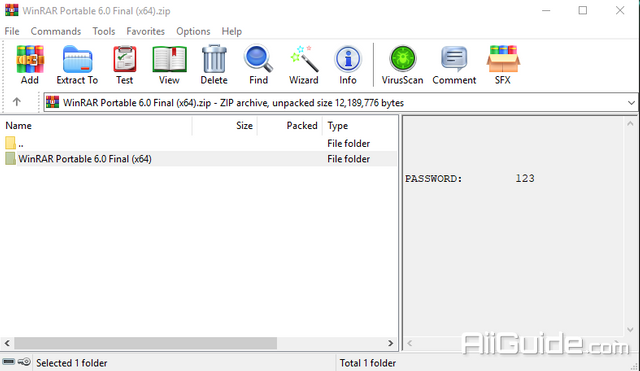Sort by the Type column header
The height and width of the screenshot is (371, 640).
[x=360, y=126]
